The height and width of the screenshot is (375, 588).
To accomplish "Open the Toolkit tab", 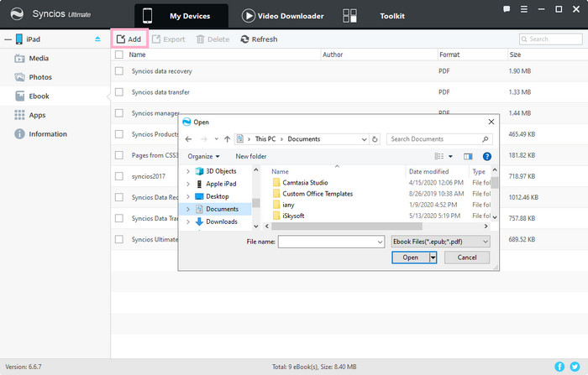I will (391, 16).
